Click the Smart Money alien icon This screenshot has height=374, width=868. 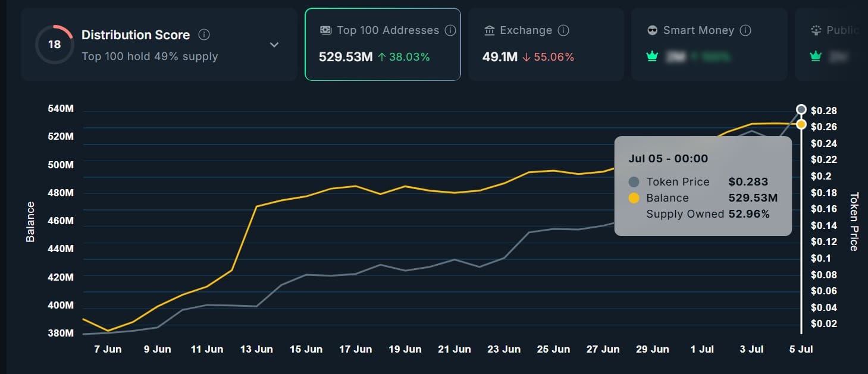coord(653,30)
